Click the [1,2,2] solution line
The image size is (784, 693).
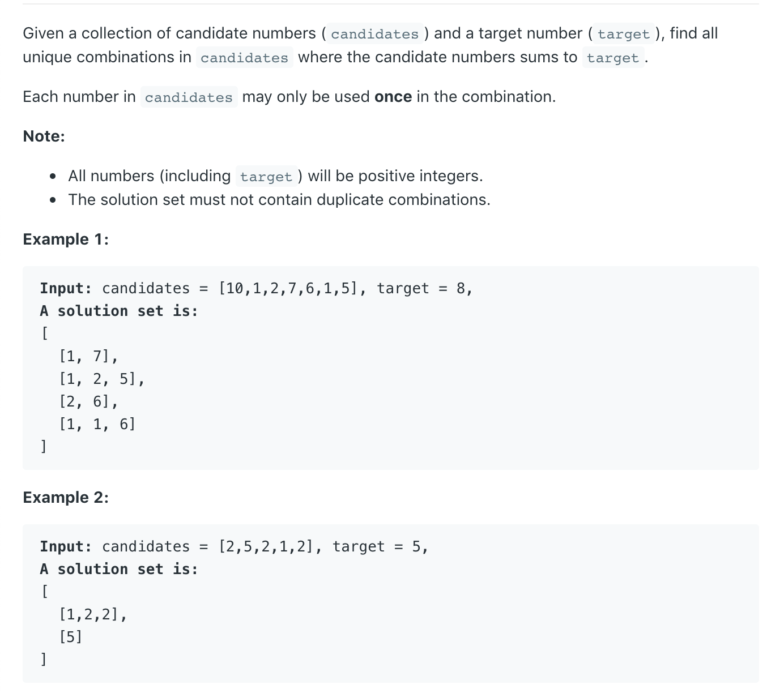[93, 615]
